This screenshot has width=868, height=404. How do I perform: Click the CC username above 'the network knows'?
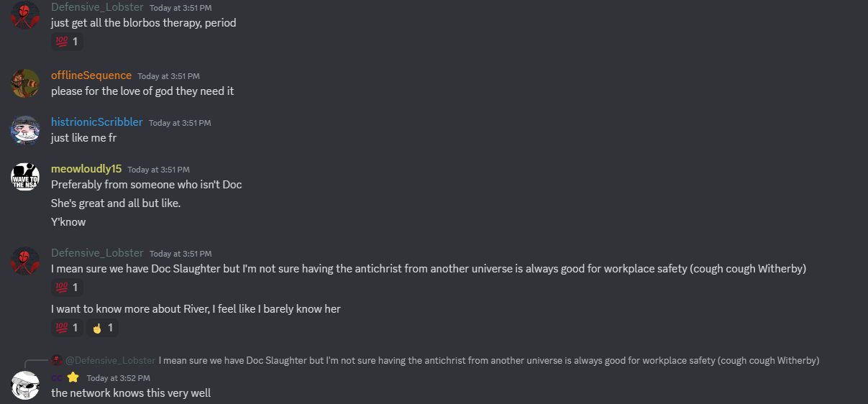pyautogui.click(x=56, y=377)
